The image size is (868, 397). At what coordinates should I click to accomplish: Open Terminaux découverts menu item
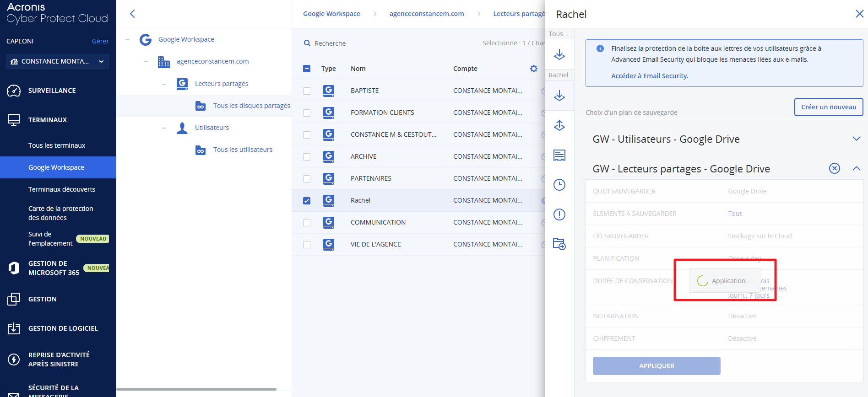pyautogui.click(x=62, y=189)
